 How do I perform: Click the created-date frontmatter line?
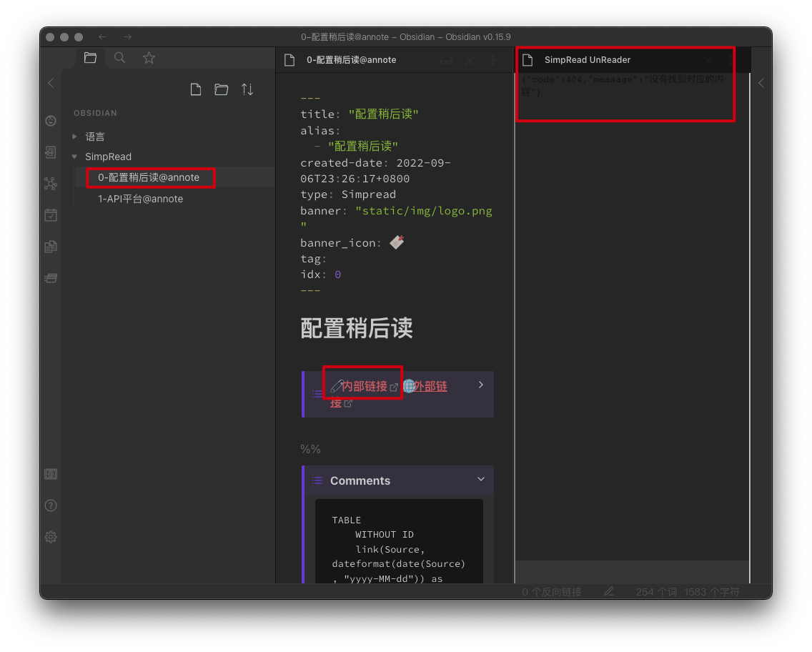tap(375, 171)
